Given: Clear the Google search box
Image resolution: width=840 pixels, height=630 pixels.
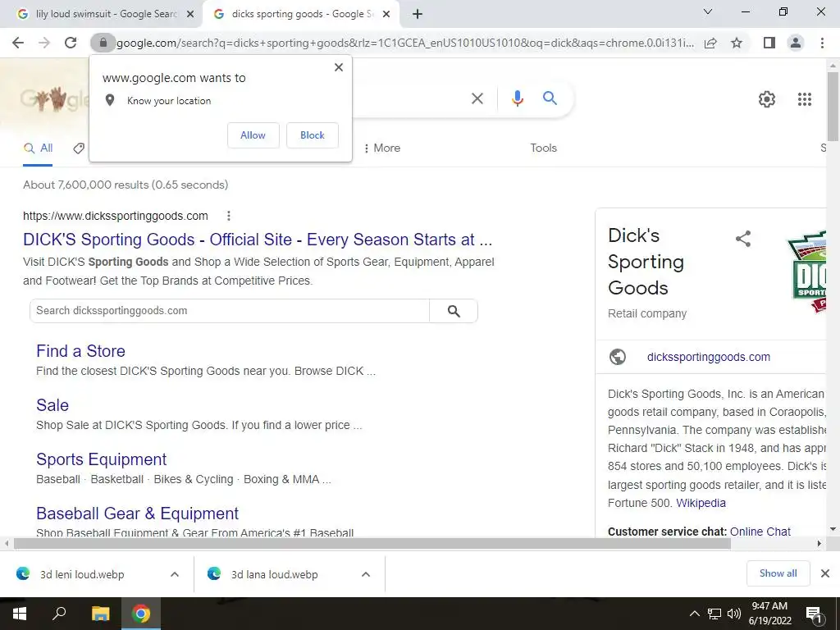Looking at the screenshot, I should 477,98.
